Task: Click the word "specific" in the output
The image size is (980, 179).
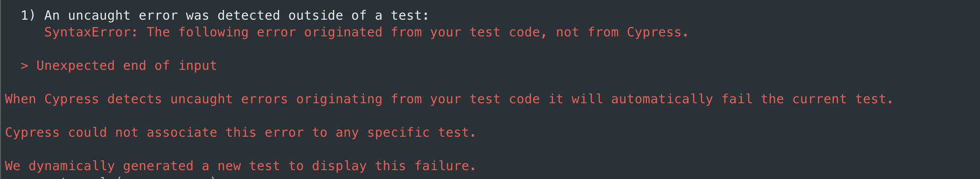Action: (x=398, y=133)
